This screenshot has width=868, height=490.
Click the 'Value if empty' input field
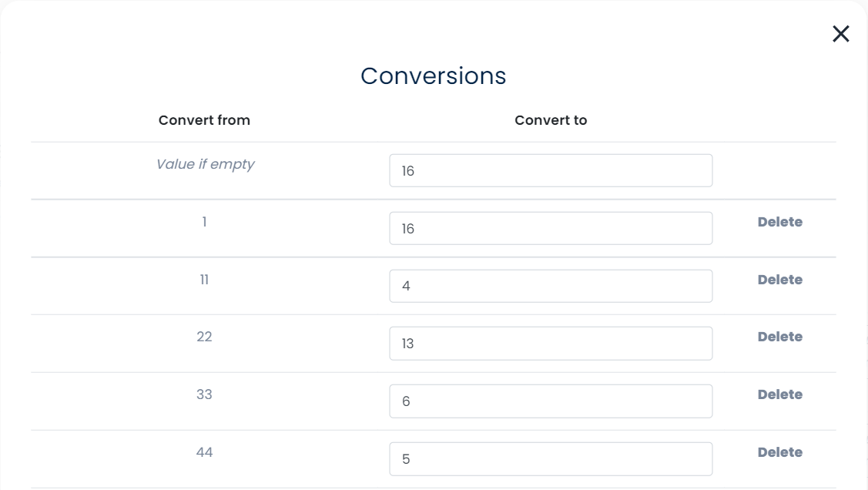tap(550, 171)
